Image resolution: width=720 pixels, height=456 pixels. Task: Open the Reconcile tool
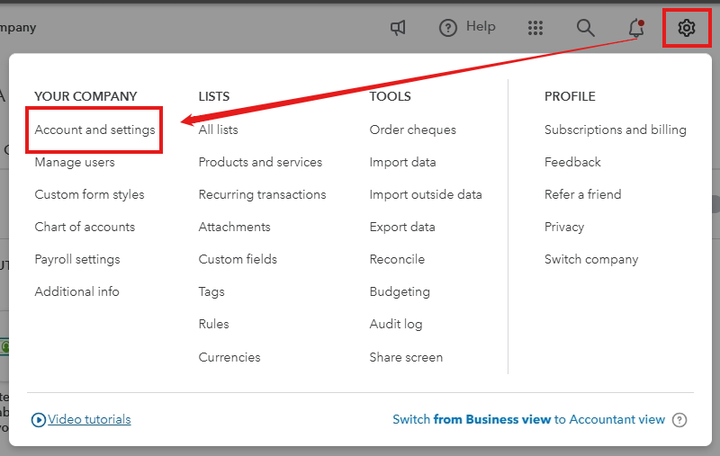tap(397, 259)
